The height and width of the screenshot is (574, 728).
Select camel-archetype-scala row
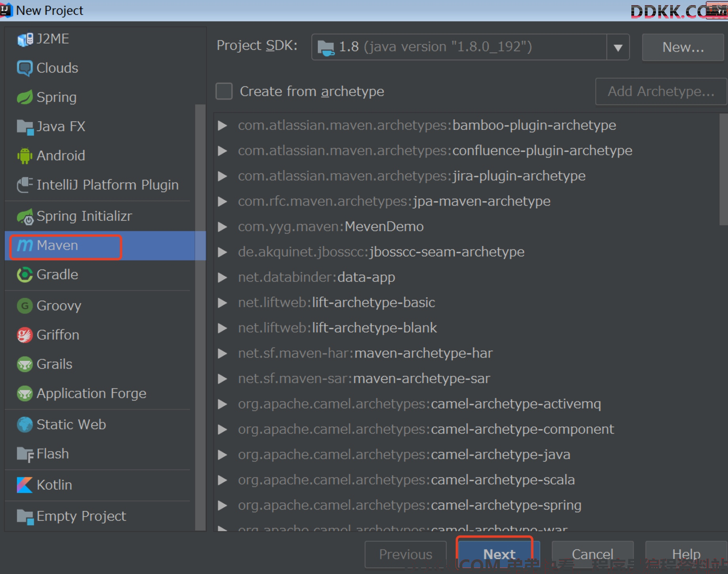coord(466,480)
